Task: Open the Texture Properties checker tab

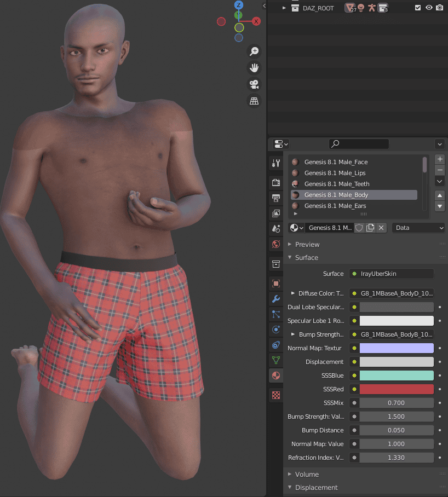Action: pyautogui.click(x=275, y=395)
